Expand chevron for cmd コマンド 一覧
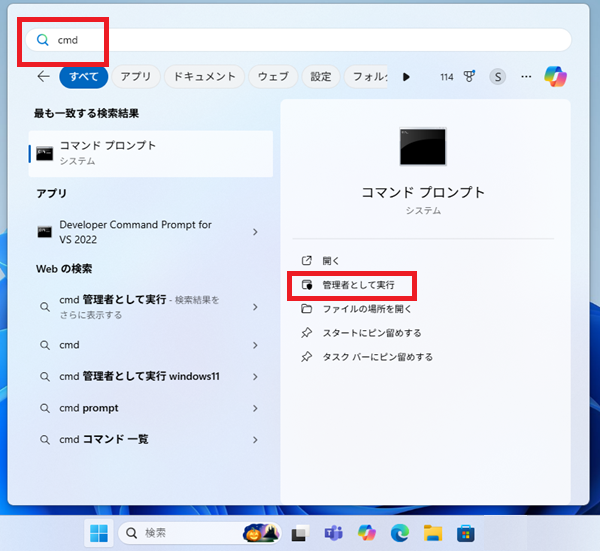Viewport: 600px width, 551px height. click(x=255, y=440)
